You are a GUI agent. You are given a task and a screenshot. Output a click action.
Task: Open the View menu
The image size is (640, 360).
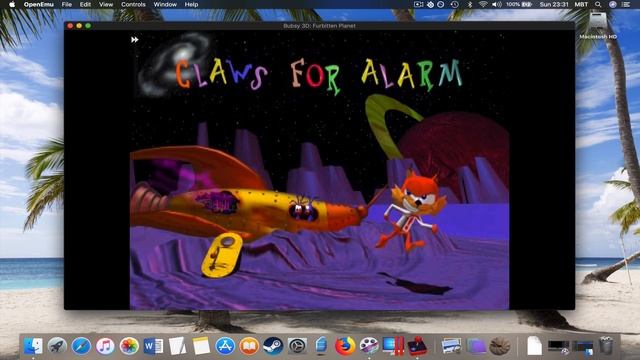[106, 4]
